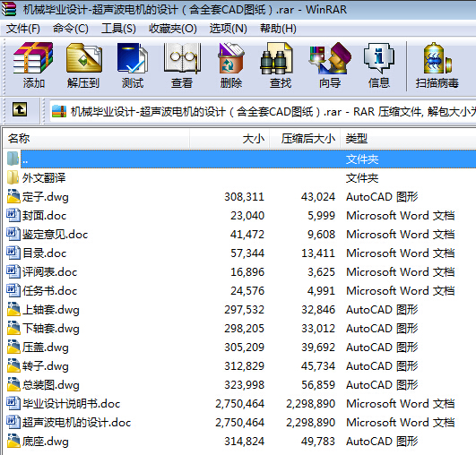
Task: Click the 超声波电机的设计.doc Word icon
Action: (13, 422)
